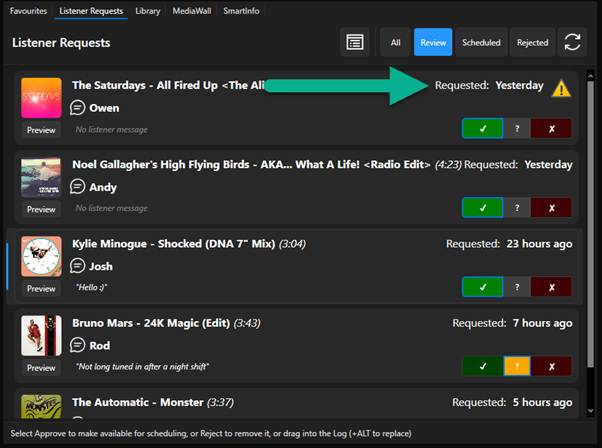Preview the Bruno Mars track
The width and height of the screenshot is (602, 448).
41,367
